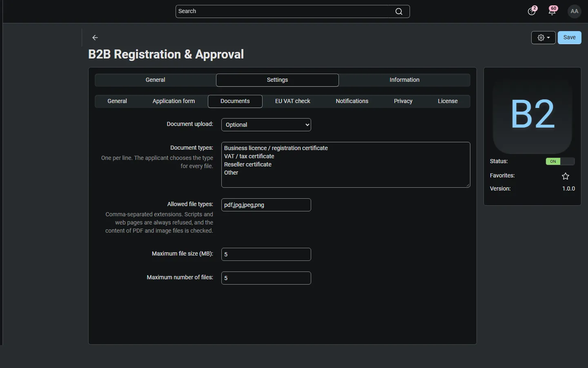588x368 pixels.
Task: Open the EU VAT check sub-tab
Action: coord(293,101)
